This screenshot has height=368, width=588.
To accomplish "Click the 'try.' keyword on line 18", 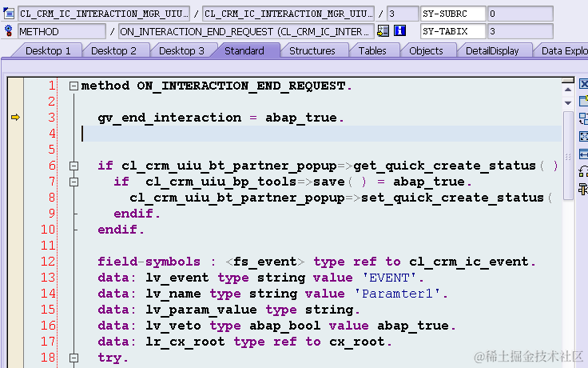I will tap(113, 358).
